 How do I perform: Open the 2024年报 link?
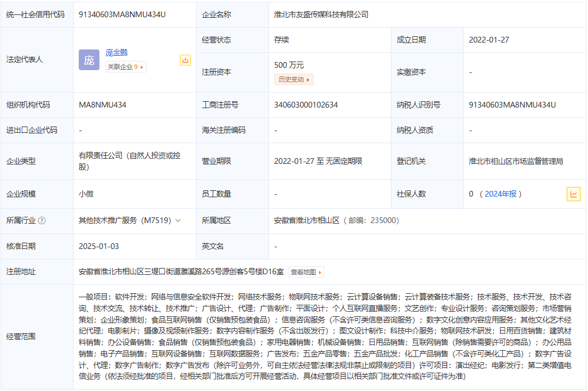500,194
